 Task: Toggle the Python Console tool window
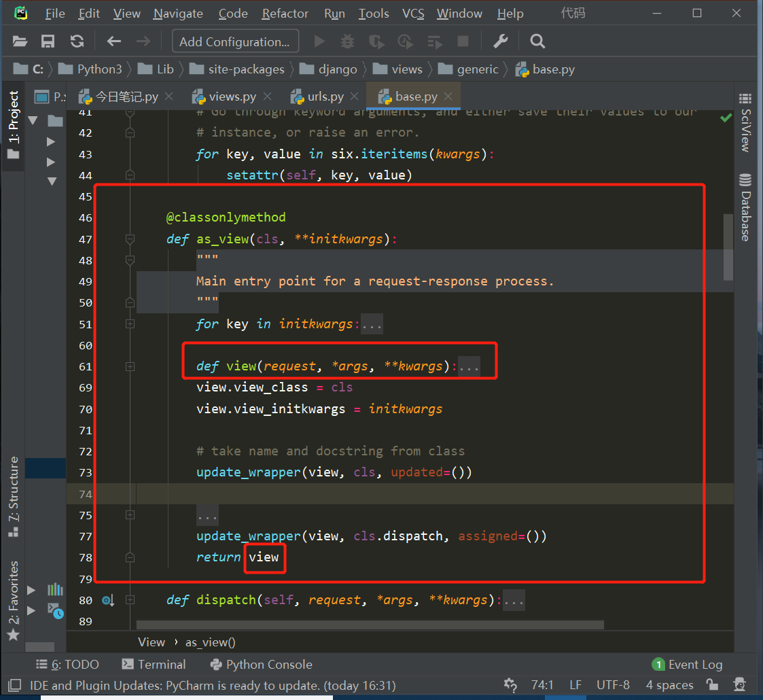tap(261, 665)
